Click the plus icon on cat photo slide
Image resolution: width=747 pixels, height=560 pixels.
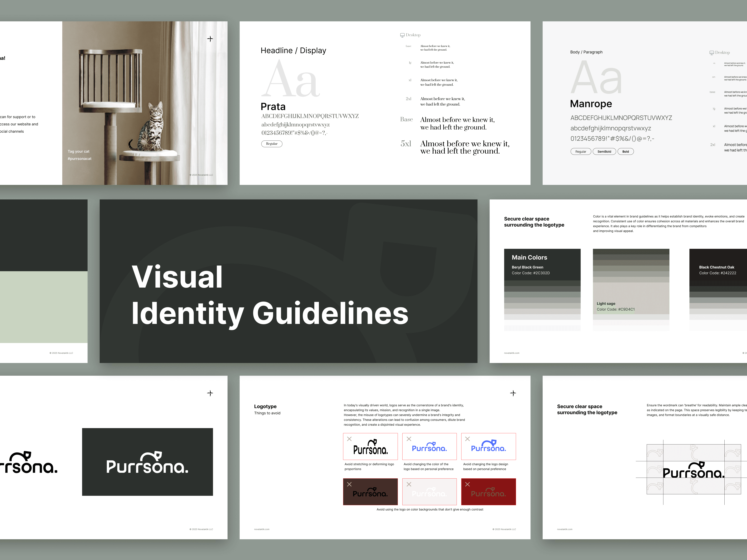pos(210,39)
